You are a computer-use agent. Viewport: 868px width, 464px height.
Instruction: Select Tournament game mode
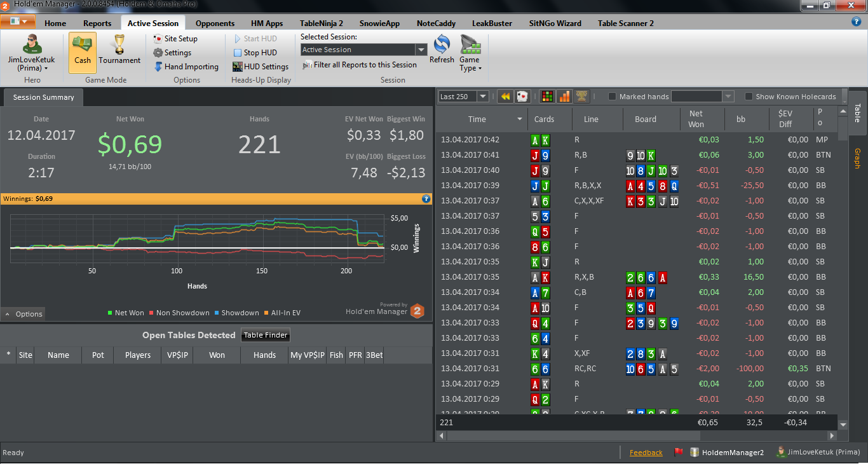pos(119,51)
